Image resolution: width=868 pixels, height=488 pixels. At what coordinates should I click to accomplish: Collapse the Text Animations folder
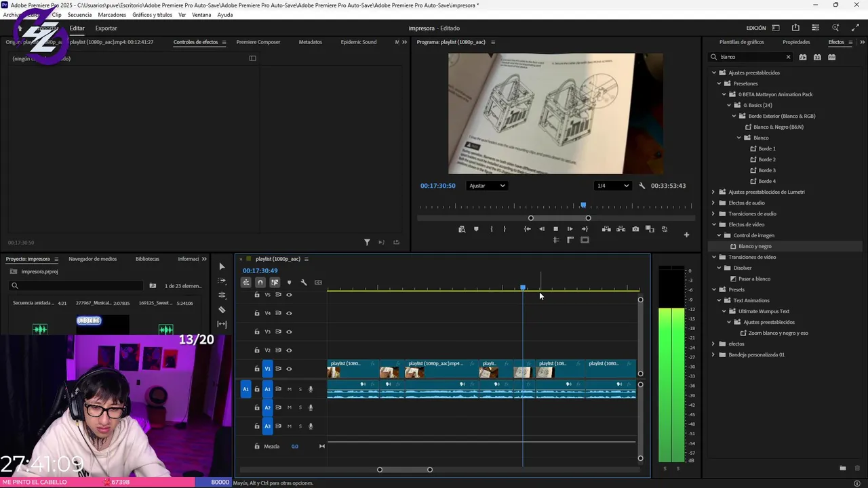pyautogui.click(x=719, y=300)
